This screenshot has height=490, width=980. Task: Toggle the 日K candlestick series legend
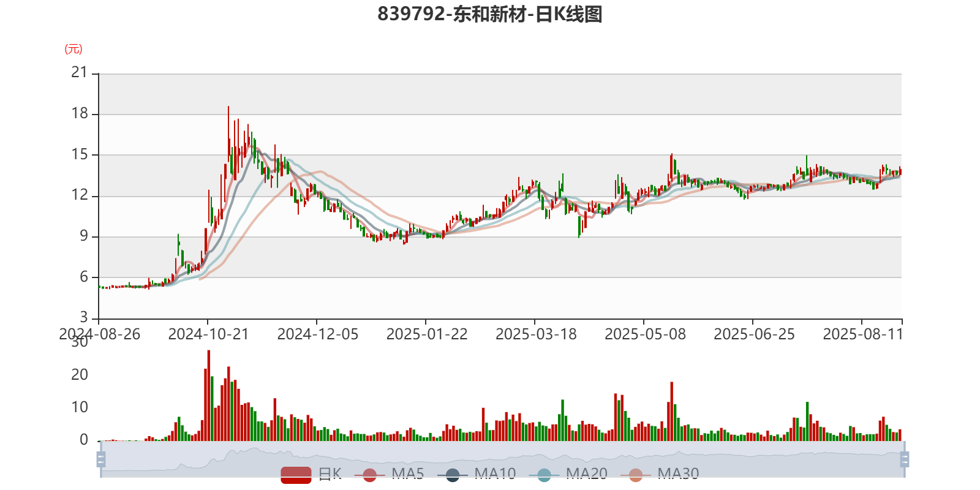point(311,474)
